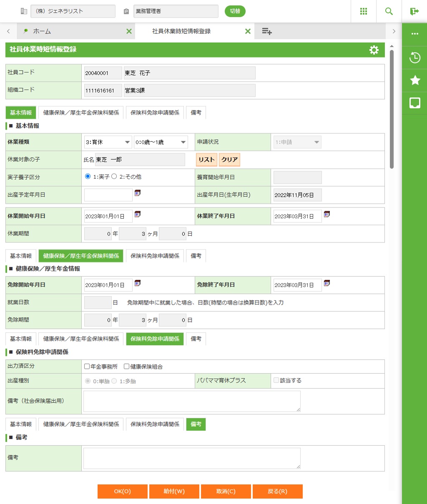Click the clipboard icon beside 業務管理者
Image resolution: width=427 pixels, height=504 pixels.
[126, 12]
